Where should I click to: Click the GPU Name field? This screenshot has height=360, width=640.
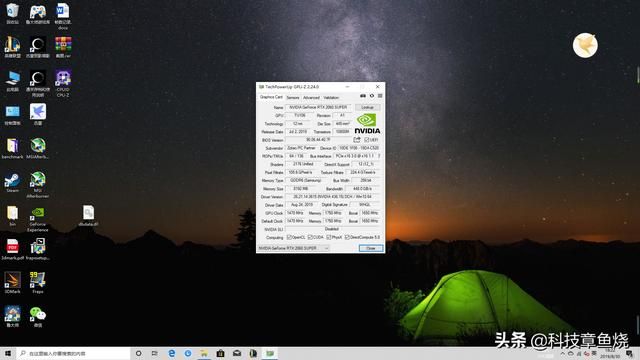click(318, 107)
